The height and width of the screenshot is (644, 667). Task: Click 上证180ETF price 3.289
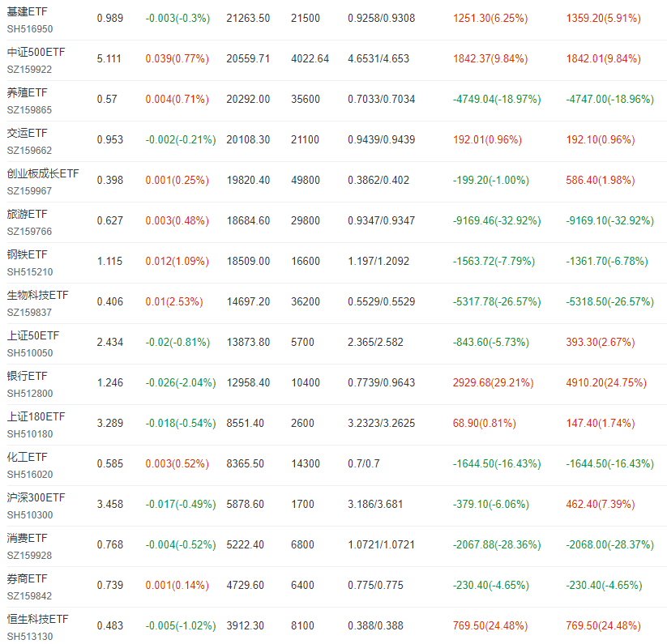click(109, 423)
